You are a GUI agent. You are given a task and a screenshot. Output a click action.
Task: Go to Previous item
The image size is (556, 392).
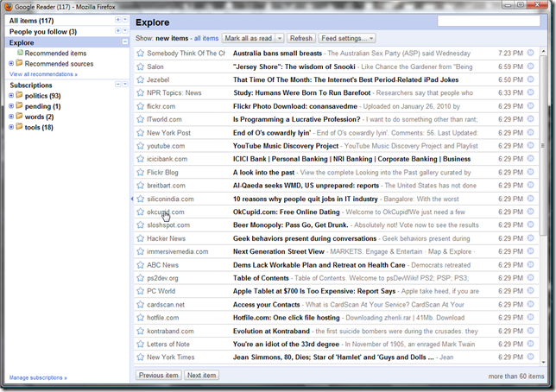coord(159,375)
